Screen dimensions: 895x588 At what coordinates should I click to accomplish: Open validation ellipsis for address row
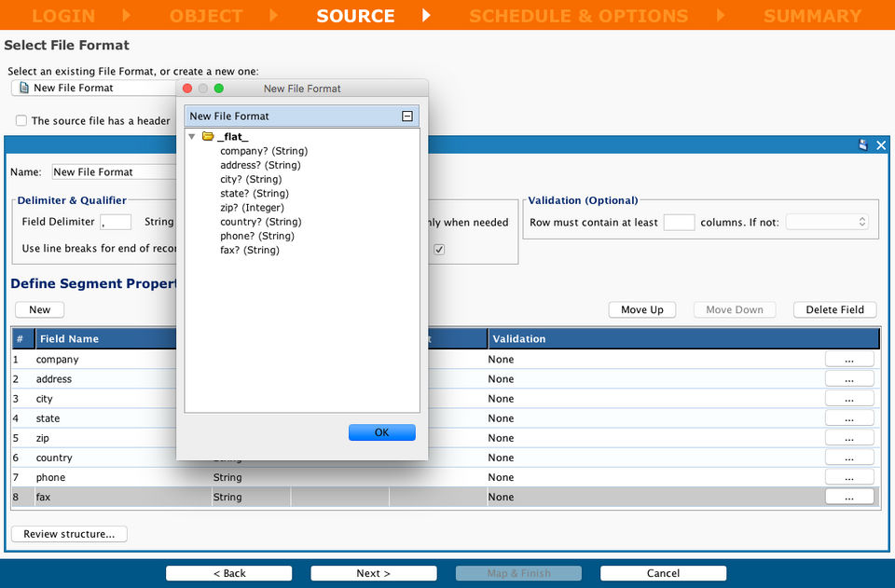[849, 378]
